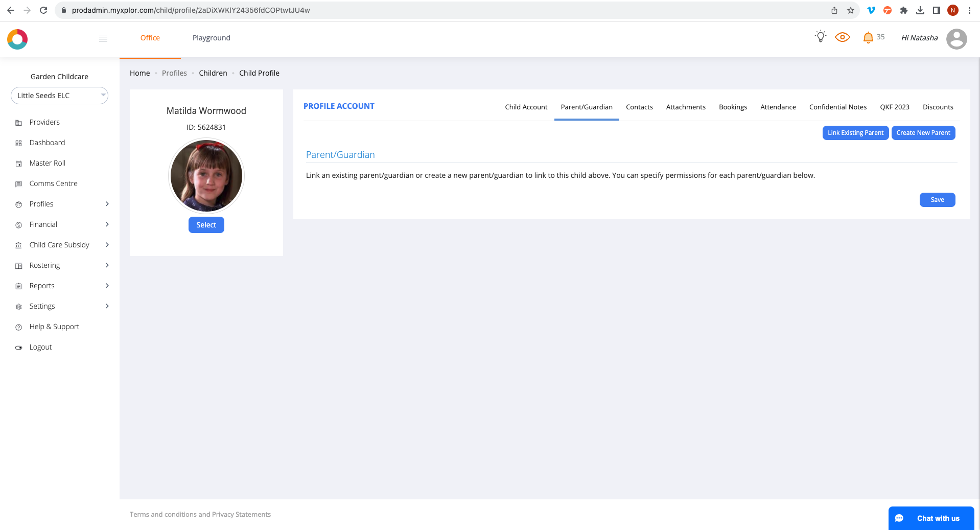Click the browser address bar URL
The height and width of the screenshot is (530, 980).
pos(191,10)
